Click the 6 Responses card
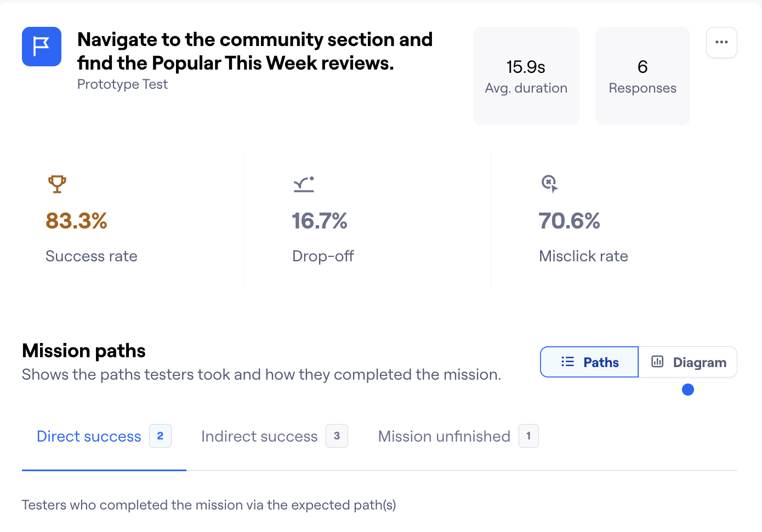The image size is (762, 532). pos(642,76)
